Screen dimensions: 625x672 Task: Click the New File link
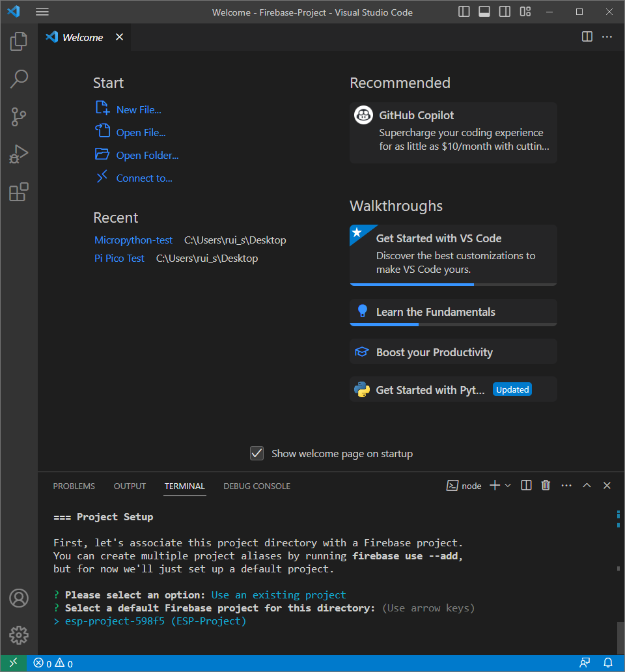pos(139,109)
